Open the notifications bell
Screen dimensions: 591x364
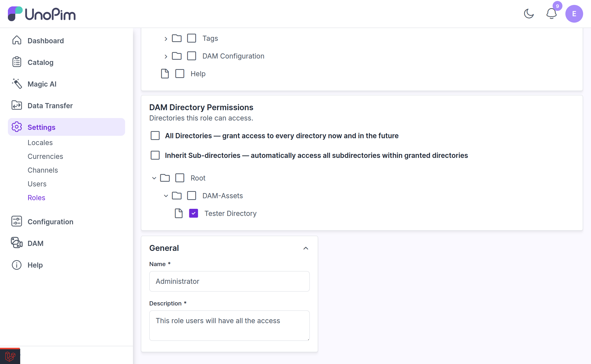[551, 14]
